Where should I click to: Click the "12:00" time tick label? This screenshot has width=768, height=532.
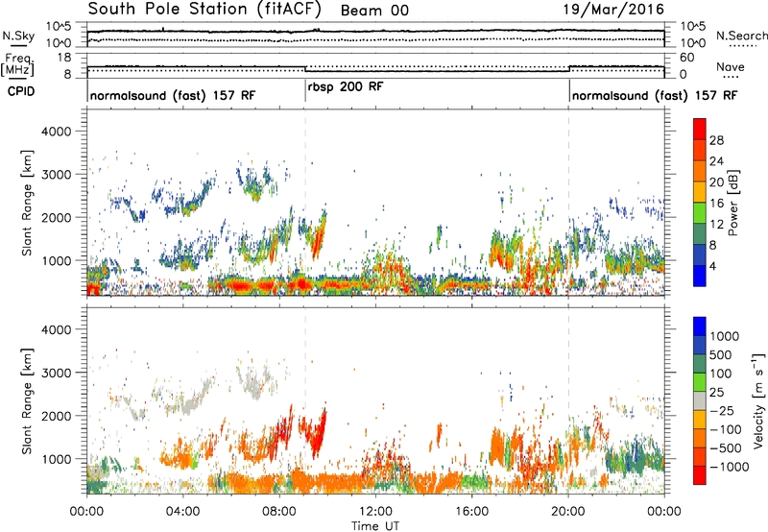[375, 512]
